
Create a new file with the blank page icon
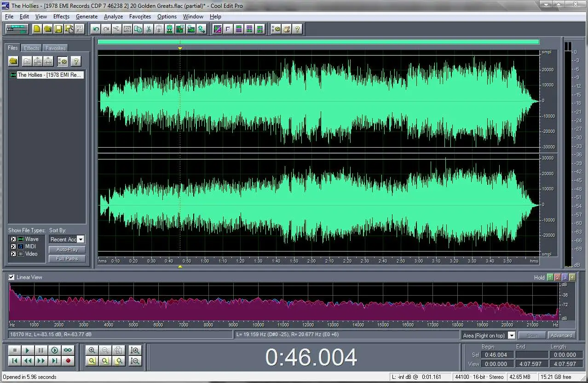point(37,29)
